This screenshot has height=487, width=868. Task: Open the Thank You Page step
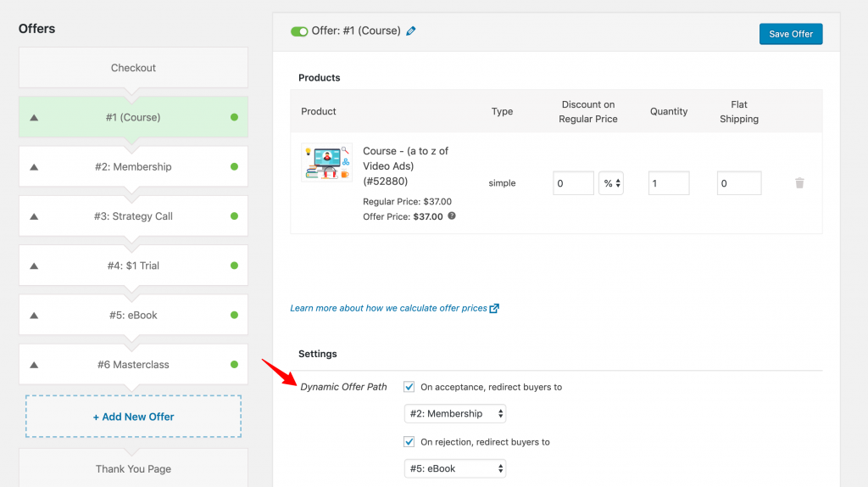tap(133, 468)
